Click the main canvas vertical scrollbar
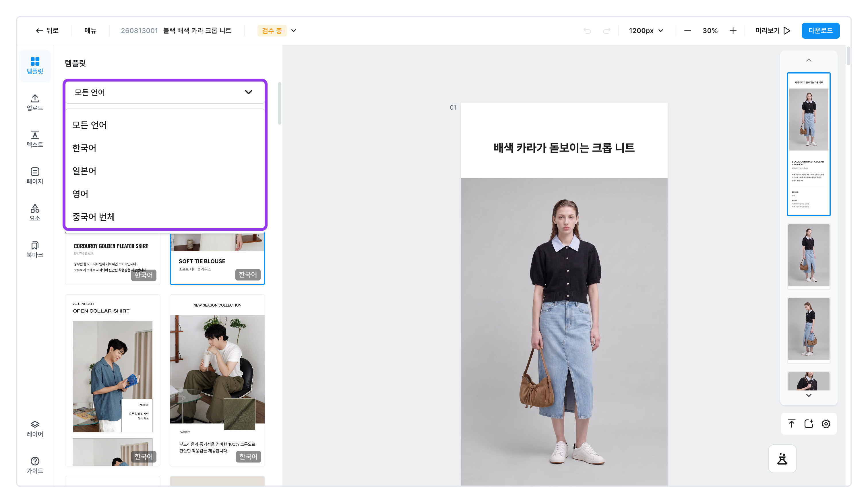Screen dimensions: 868x503 click(x=848, y=55)
